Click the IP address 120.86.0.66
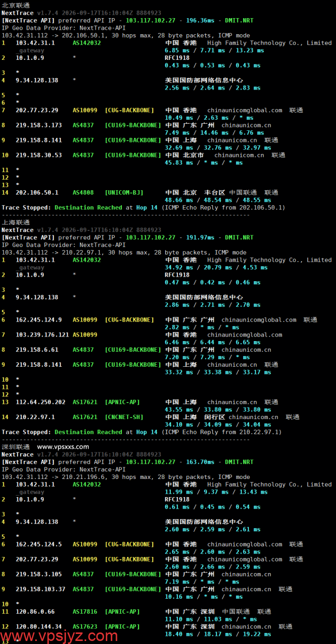 tap(35, 612)
